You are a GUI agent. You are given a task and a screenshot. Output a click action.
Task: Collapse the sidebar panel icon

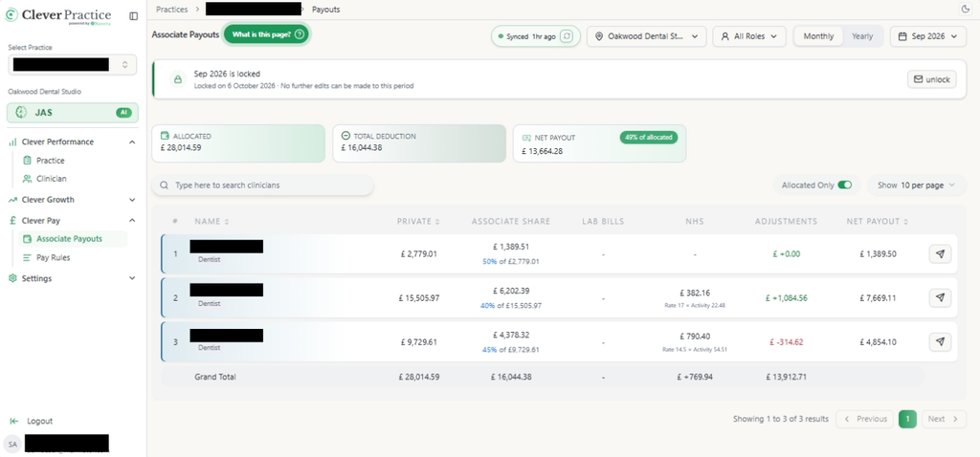click(133, 16)
